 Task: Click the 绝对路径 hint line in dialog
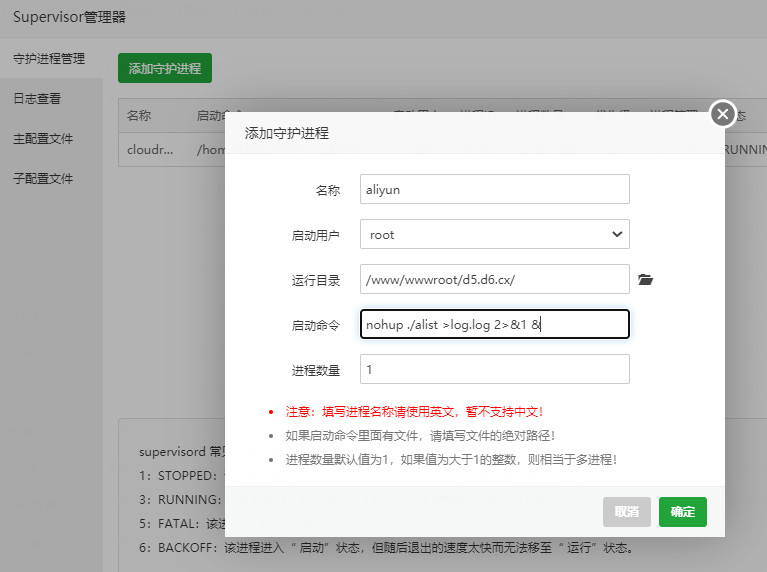pos(420,436)
